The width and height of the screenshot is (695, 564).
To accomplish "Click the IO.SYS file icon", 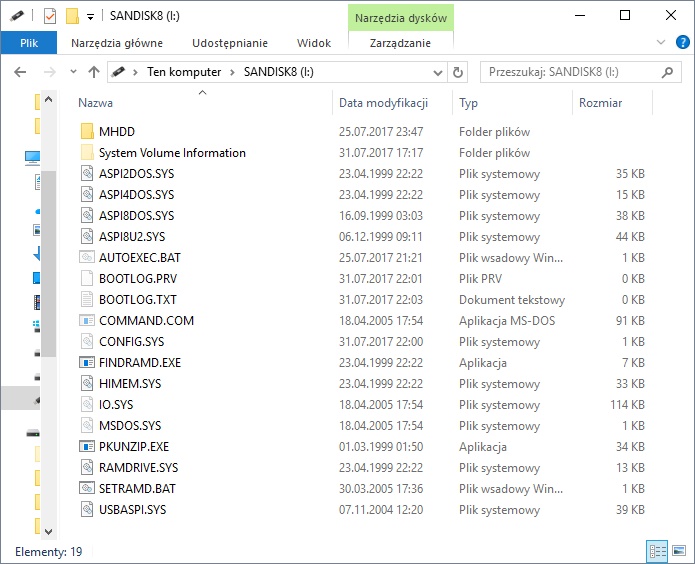I will 87,404.
